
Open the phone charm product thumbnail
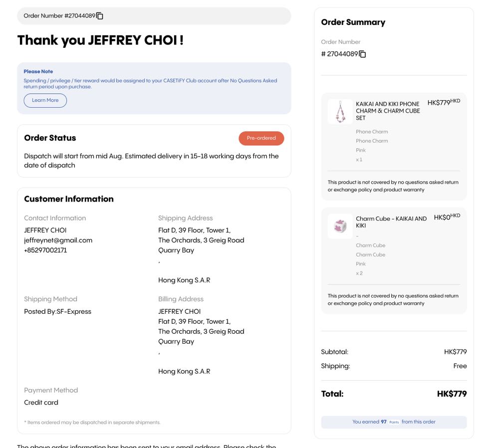pyautogui.click(x=340, y=111)
